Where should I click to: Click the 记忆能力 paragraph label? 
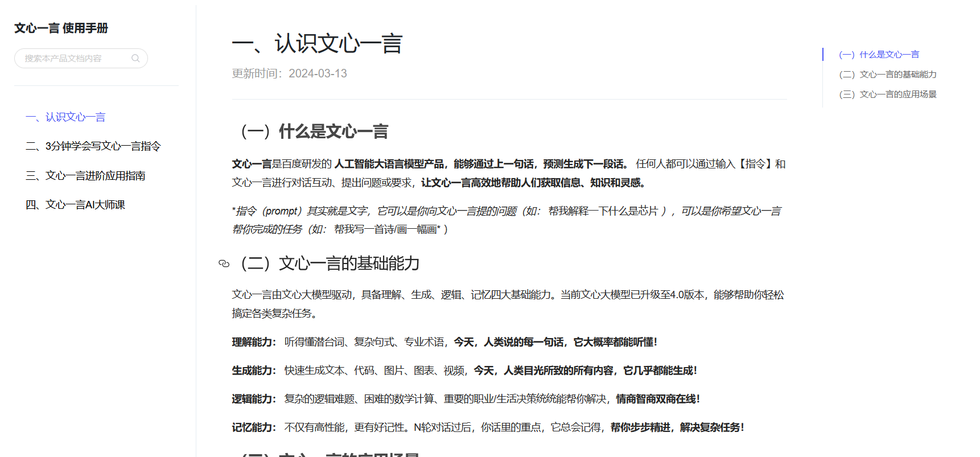click(x=254, y=427)
